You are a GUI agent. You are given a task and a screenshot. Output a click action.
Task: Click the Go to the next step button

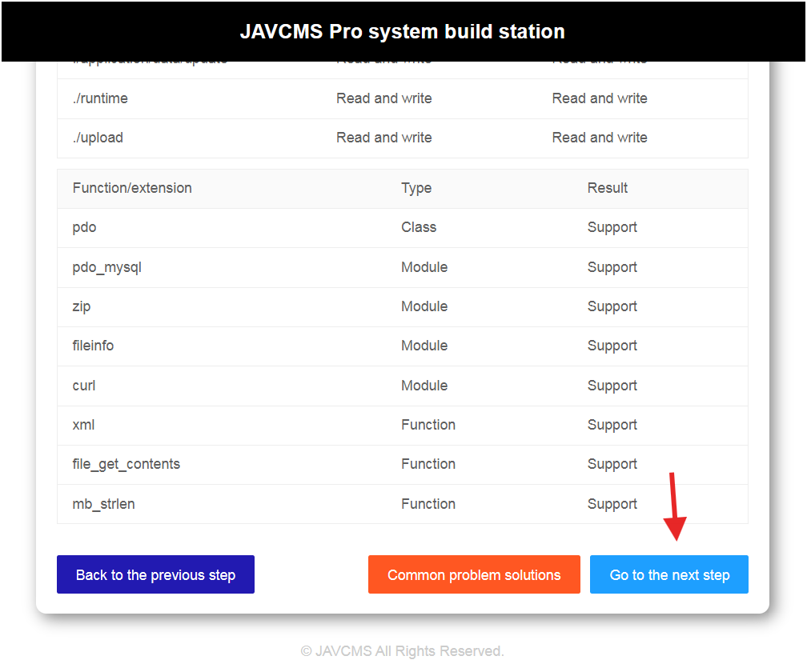668,574
